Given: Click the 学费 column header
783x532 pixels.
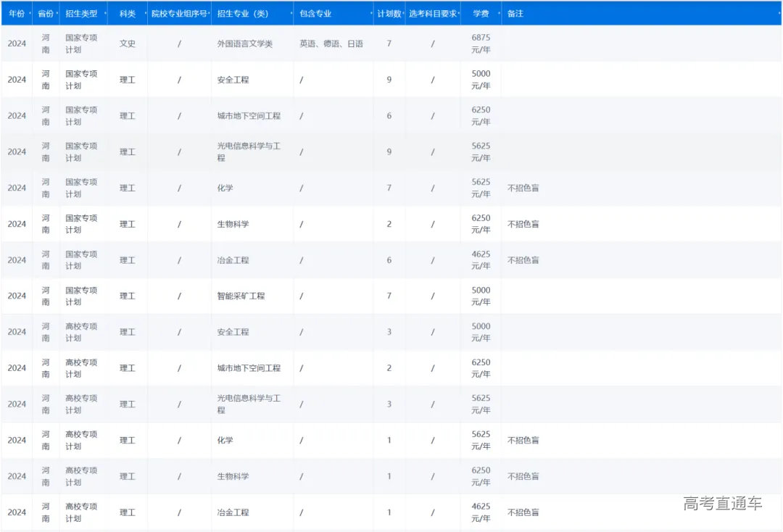Looking at the screenshot, I should [480, 14].
